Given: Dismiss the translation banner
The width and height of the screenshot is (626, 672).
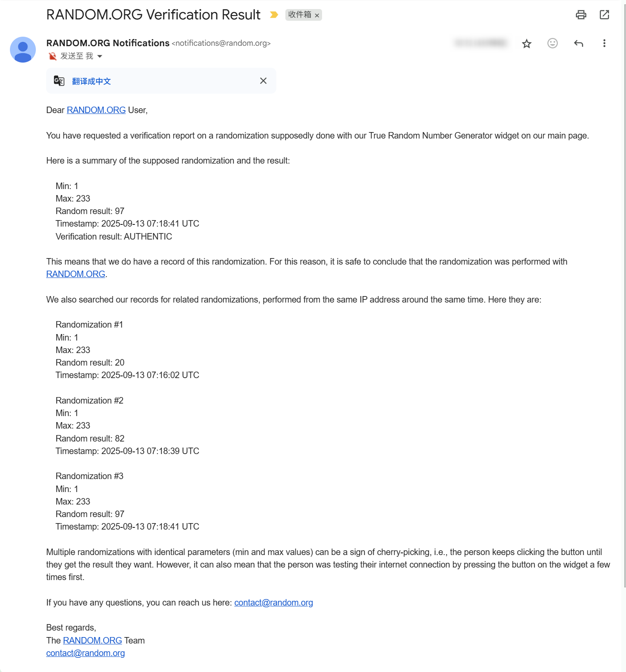Looking at the screenshot, I should (263, 81).
